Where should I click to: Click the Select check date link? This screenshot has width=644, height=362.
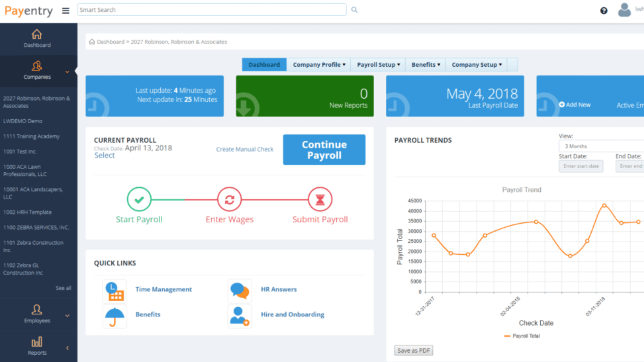pyautogui.click(x=104, y=156)
